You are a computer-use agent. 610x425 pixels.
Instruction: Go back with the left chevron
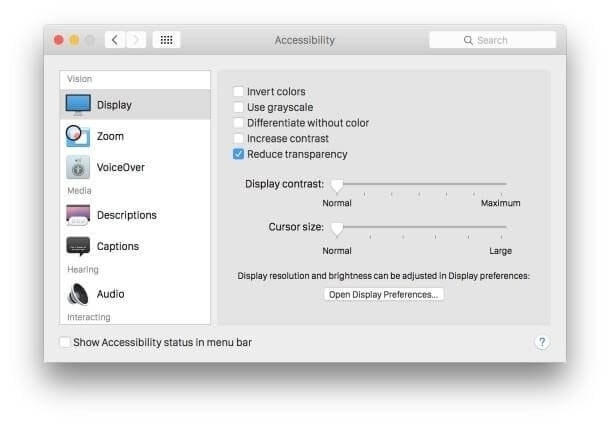tap(115, 40)
